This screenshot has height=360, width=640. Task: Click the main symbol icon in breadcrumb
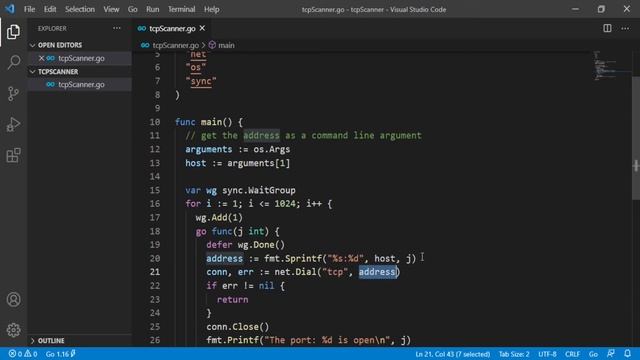[x=212, y=45]
